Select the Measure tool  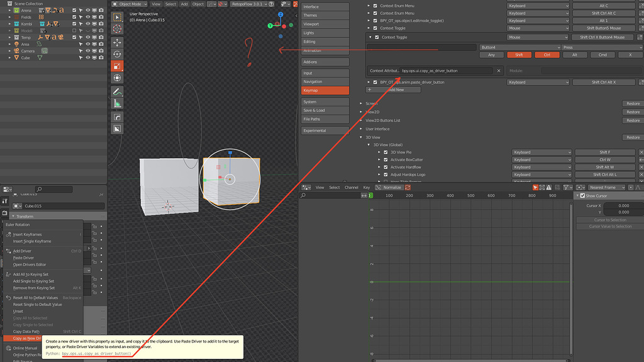pyautogui.click(x=118, y=103)
